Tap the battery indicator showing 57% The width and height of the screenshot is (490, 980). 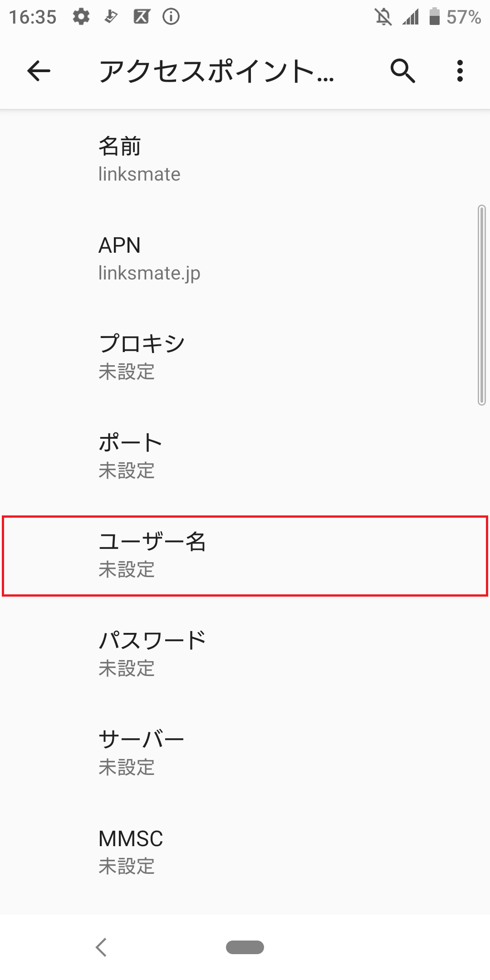tap(454, 17)
